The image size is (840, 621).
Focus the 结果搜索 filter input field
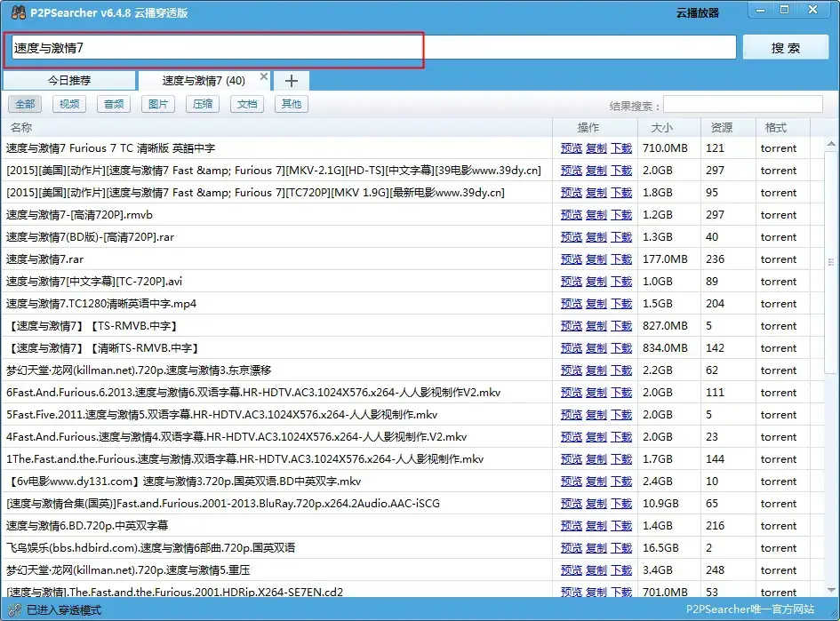click(742, 105)
